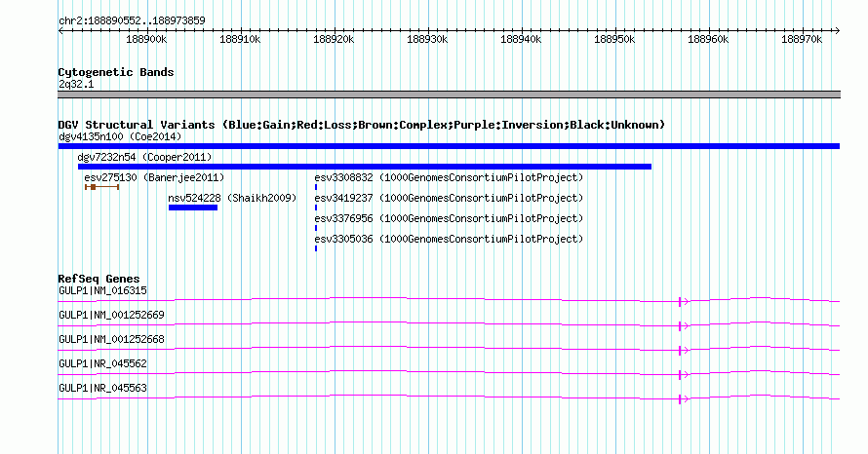868x454 pixels.
Task: Click the blue nsv524228 gain bar
Action: coord(193,208)
